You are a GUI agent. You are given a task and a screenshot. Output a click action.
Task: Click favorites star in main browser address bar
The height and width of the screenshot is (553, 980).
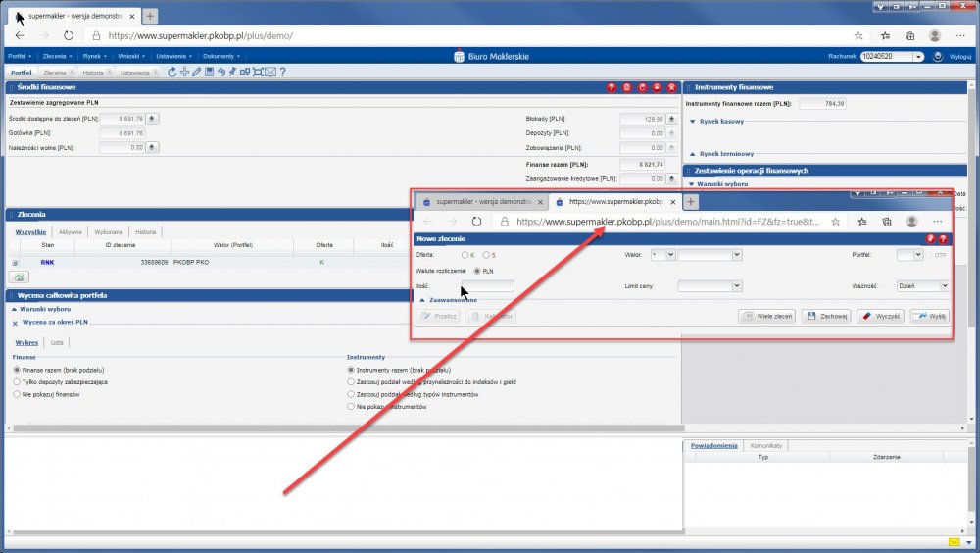(858, 35)
